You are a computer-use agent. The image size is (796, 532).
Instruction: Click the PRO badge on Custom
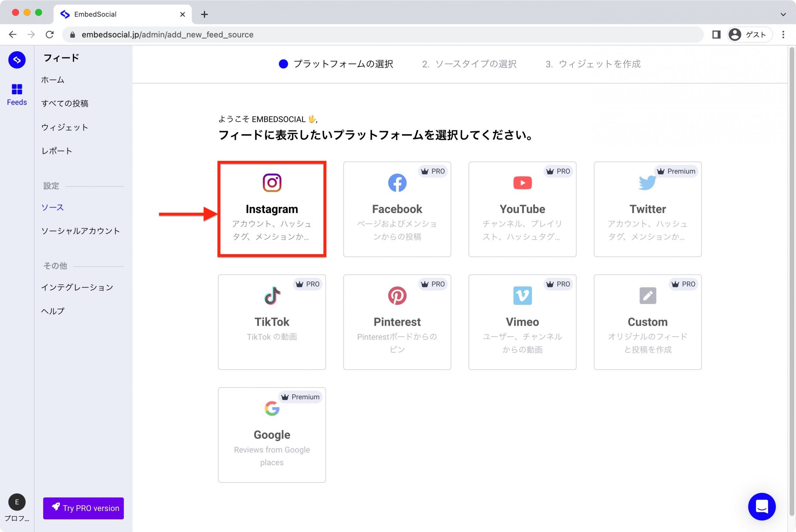683,284
